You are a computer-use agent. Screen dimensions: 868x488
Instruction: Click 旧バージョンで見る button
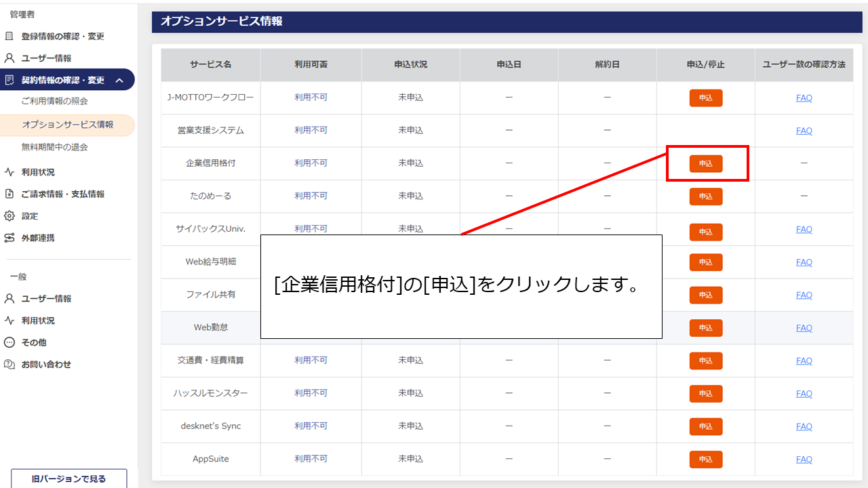tap(68, 479)
